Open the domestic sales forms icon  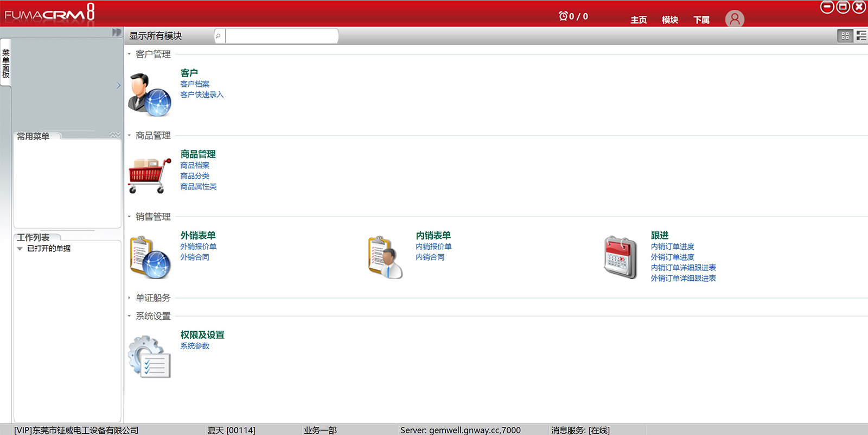[385, 257]
